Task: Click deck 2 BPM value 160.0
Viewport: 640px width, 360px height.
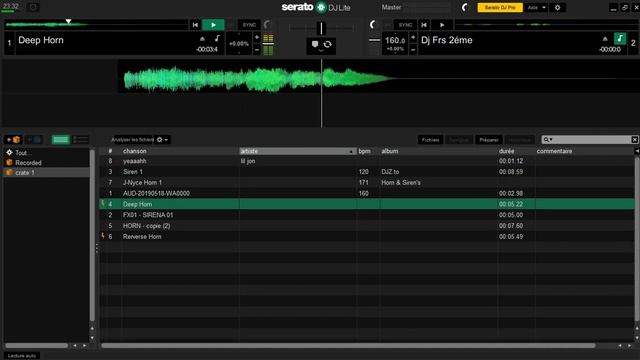Action: tap(395, 40)
